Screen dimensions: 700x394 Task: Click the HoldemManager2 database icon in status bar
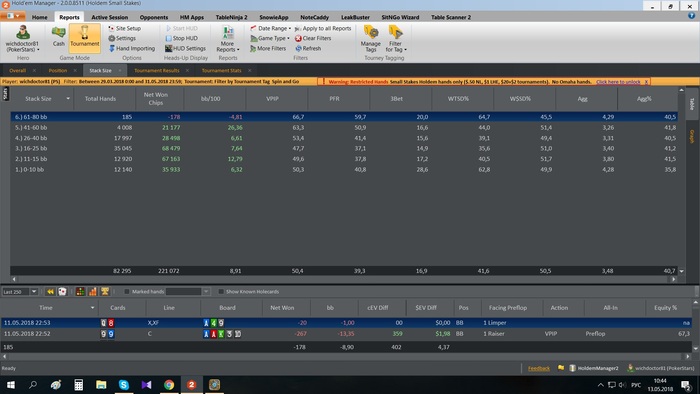click(573, 368)
